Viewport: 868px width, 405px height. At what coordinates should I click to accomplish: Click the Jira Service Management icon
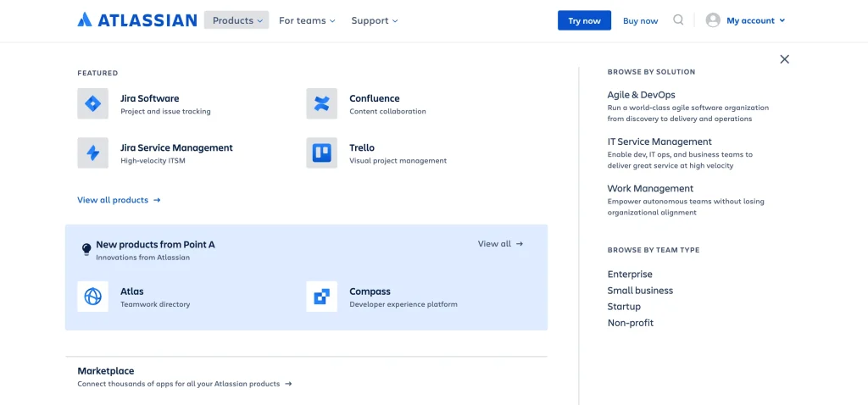[92, 153]
